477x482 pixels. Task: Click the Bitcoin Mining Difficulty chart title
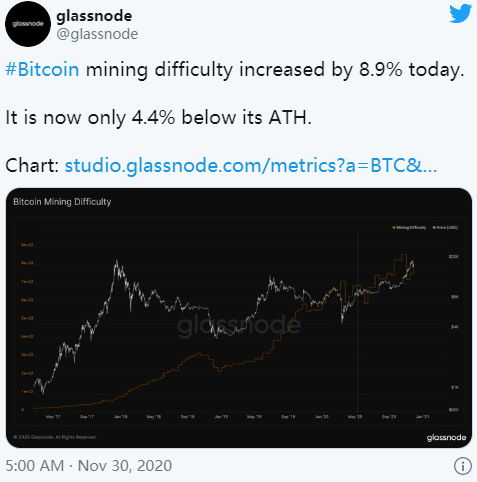[x=62, y=202]
